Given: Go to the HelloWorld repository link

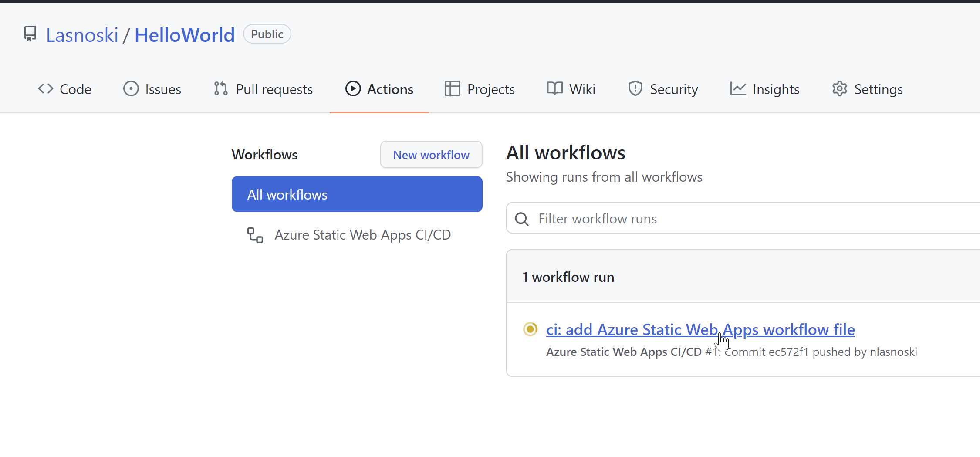Looking at the screenshot, I should [184, 35].
